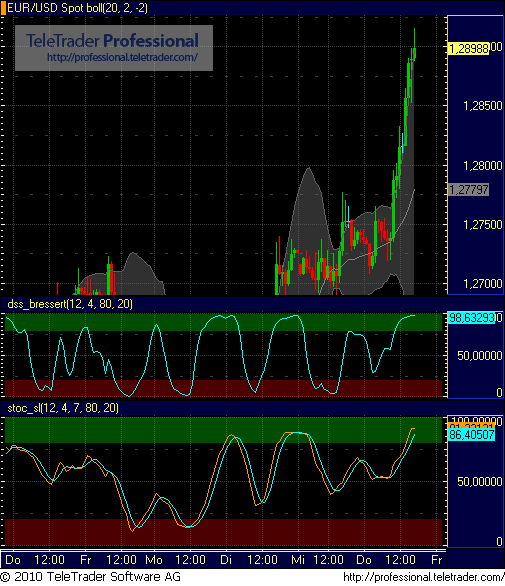The width and height of the screenshot is (505, 586).
Task: Click the orange marker beside EUR/USD Spot title
Action: point(3,8)
